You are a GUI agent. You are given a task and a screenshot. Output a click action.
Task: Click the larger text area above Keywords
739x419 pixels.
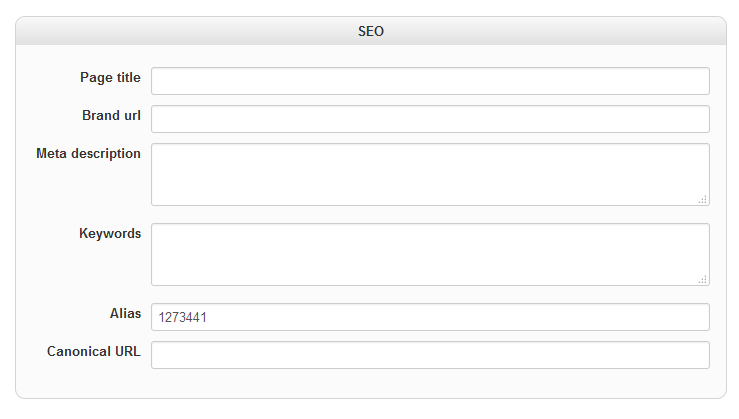[x=430, y=174]
